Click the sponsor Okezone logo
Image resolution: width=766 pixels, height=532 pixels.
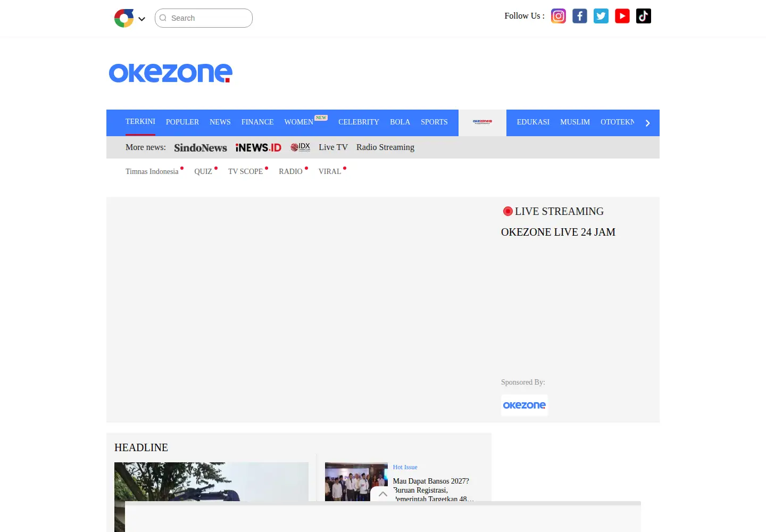(524, 405)
